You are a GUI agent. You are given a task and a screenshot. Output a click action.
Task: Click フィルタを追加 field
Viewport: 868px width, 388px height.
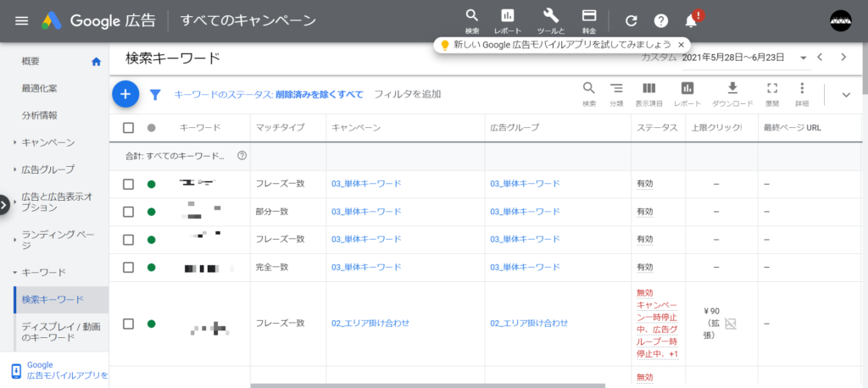408,94
